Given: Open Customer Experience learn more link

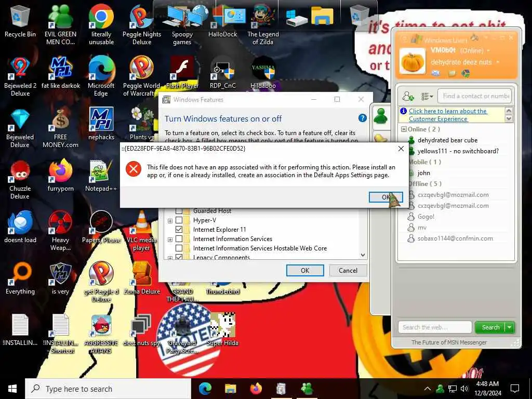Looking at the screenshot, I should tap(447, 115).
